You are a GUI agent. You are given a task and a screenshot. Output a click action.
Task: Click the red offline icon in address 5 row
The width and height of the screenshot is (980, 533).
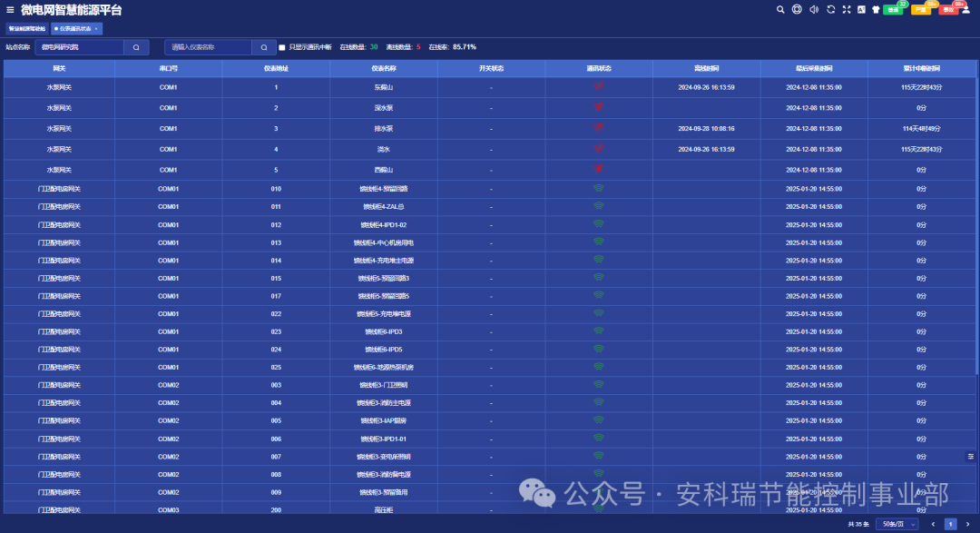click(x=599, y=169)
